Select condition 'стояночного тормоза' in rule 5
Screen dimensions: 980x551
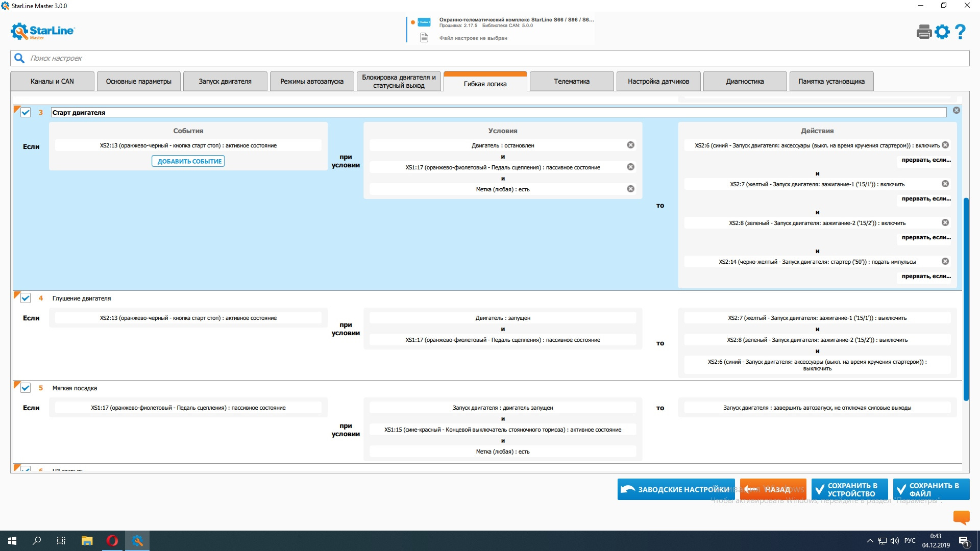503,430
